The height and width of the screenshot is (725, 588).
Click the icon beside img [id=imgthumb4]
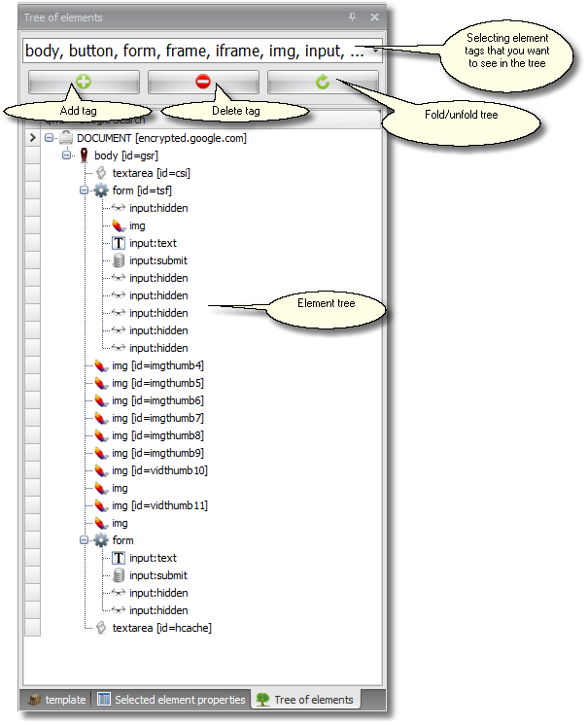tap(101, 365)
